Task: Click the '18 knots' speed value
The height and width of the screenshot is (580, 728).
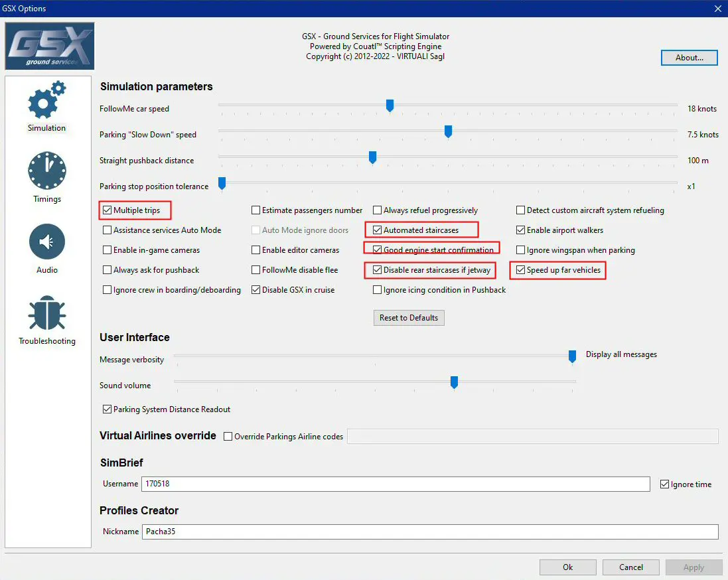Action: [702, 109]
